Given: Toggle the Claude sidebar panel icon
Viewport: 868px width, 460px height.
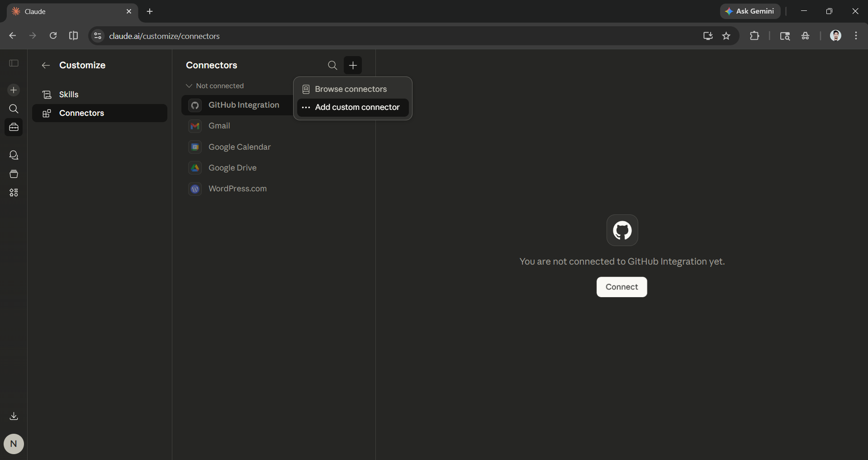Looking at the screenshot, I should [x=14, y=63].
